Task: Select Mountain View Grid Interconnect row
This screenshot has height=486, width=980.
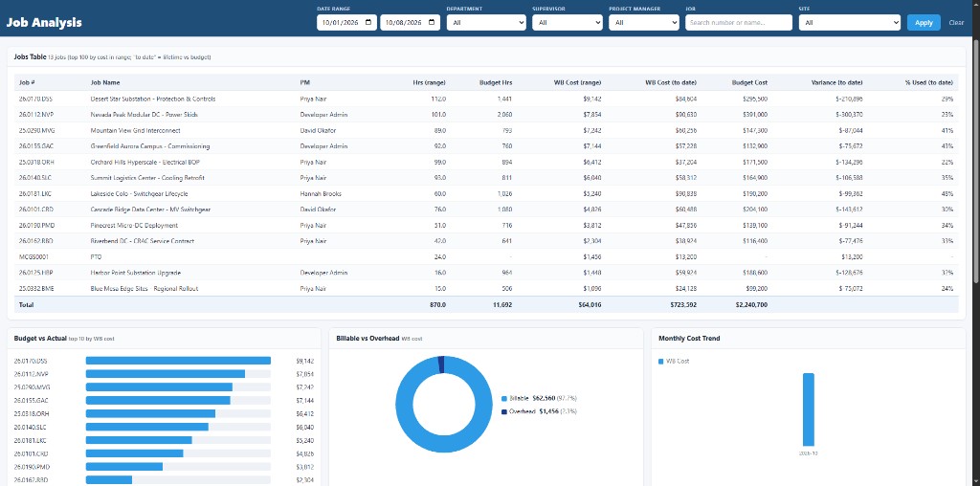Action: click(485, 130)
